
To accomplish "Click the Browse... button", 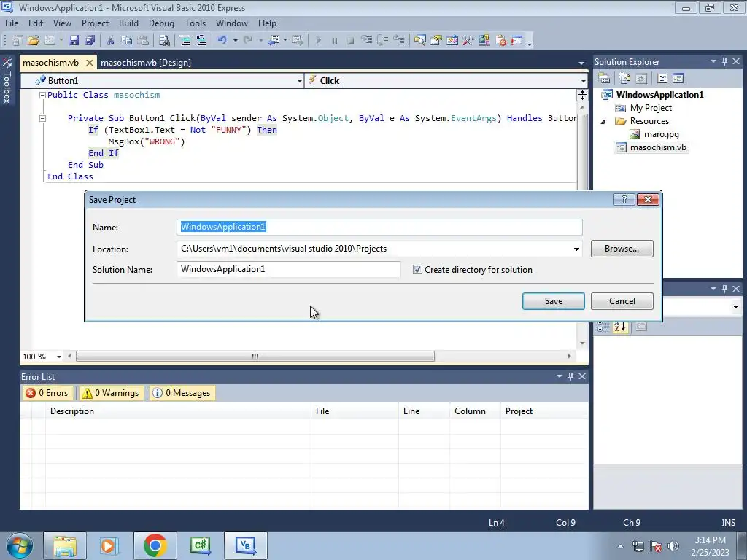I will coord(622,249).
